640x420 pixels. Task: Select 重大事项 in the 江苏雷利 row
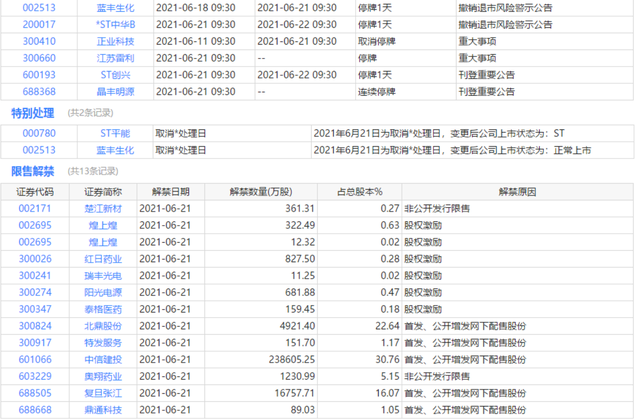[x=478, y=58]
